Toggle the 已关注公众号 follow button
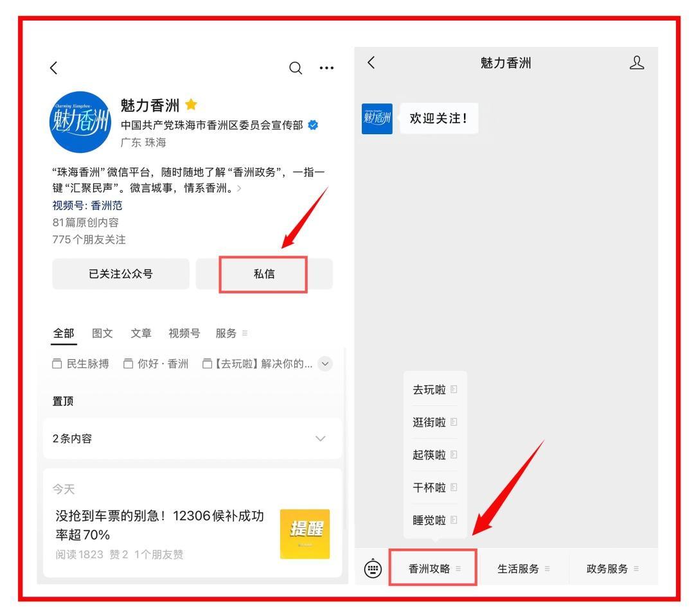The height and width of the screenshot is (616, 694). click(121, 274)
